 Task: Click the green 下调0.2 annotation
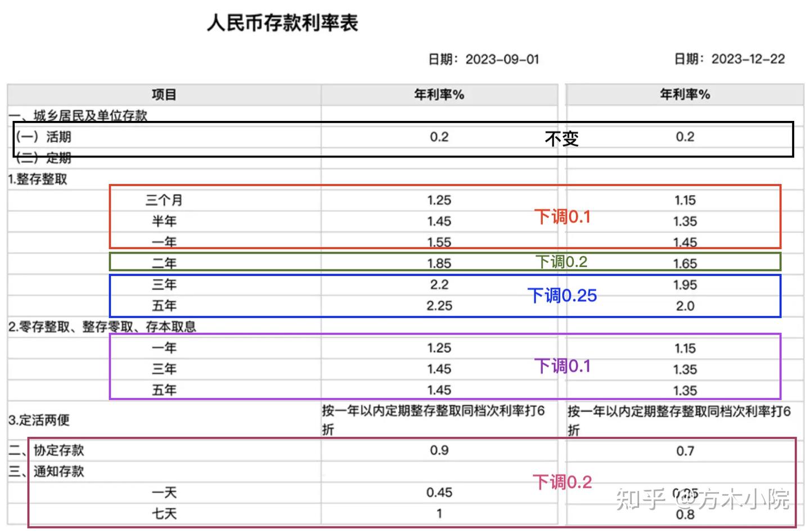tap(561, 260)
